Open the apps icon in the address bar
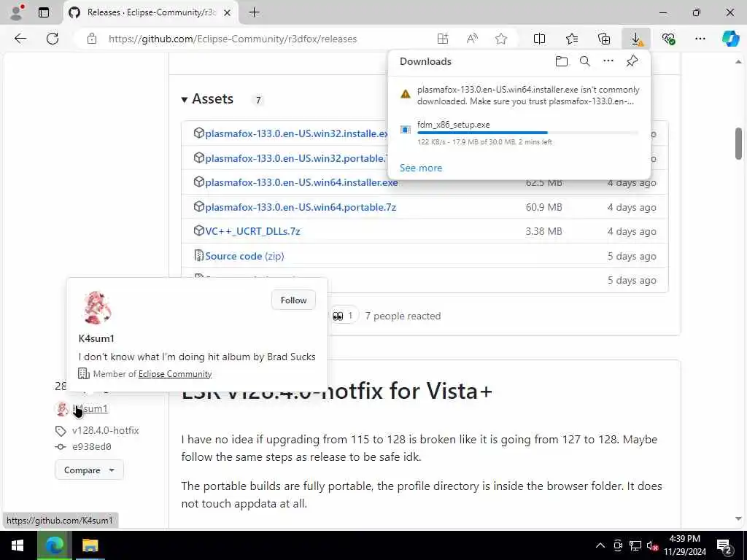The image size is (747, 560). tap(443, 39)
